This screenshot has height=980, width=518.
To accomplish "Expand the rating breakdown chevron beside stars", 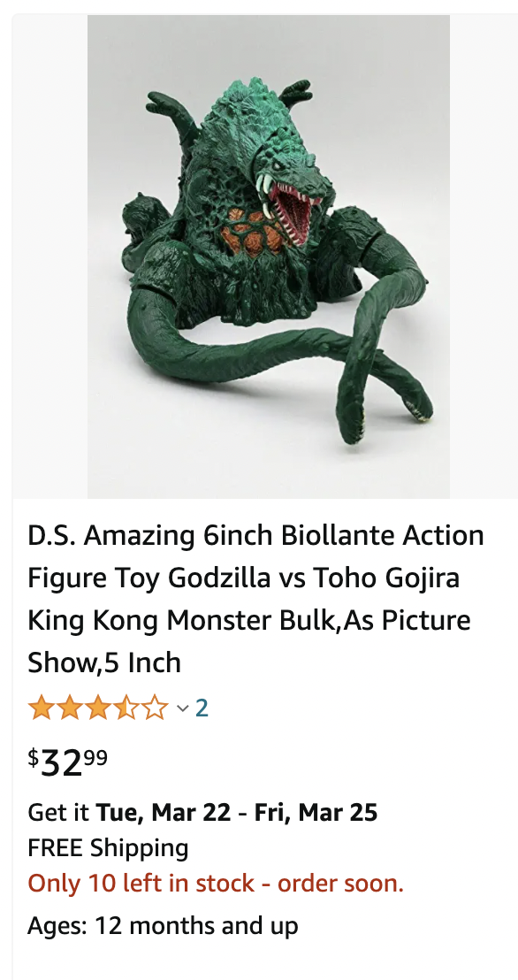I will (x=182, y=708).
